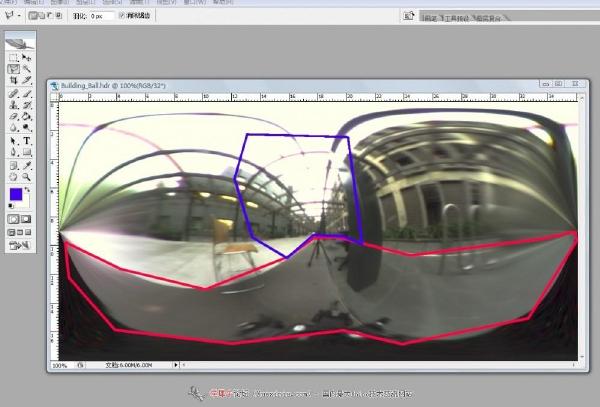Choose Subtract from Selection mode

pyautogui.click(x=50, y=16)
